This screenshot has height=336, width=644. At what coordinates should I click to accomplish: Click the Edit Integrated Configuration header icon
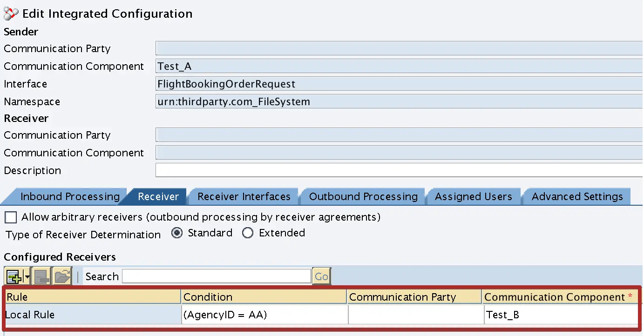coord(10,13)
